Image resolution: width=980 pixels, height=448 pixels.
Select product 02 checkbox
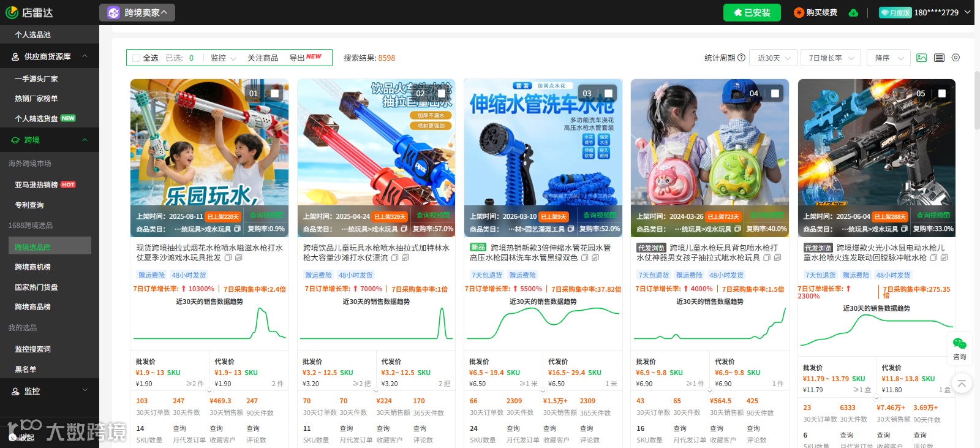coord(442,94)
